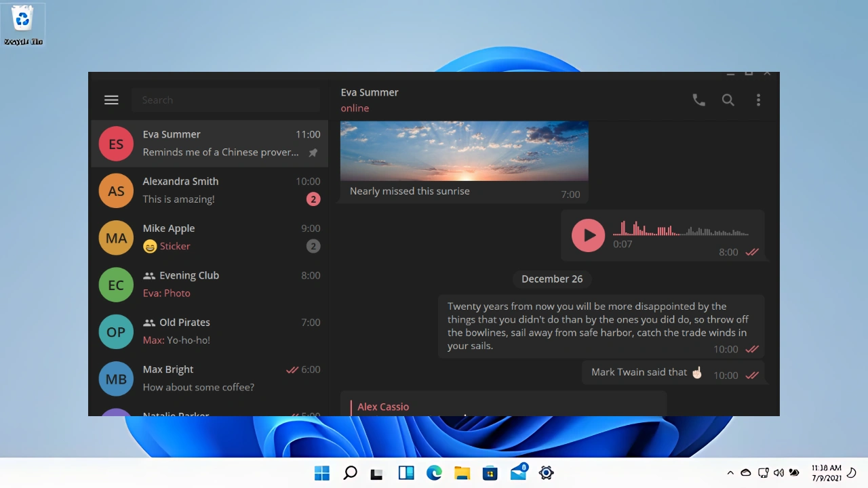Click the MA avatar of Mike Apple
The image size is (868, 488).
[116, 238]
